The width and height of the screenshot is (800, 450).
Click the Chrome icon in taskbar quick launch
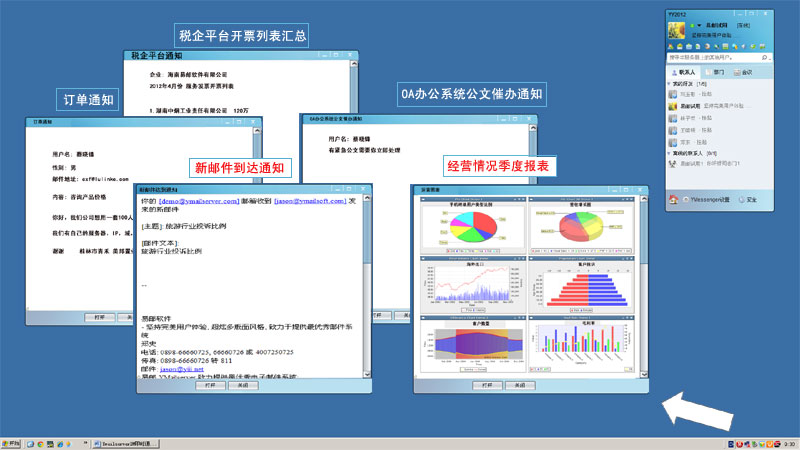[38, 442]
